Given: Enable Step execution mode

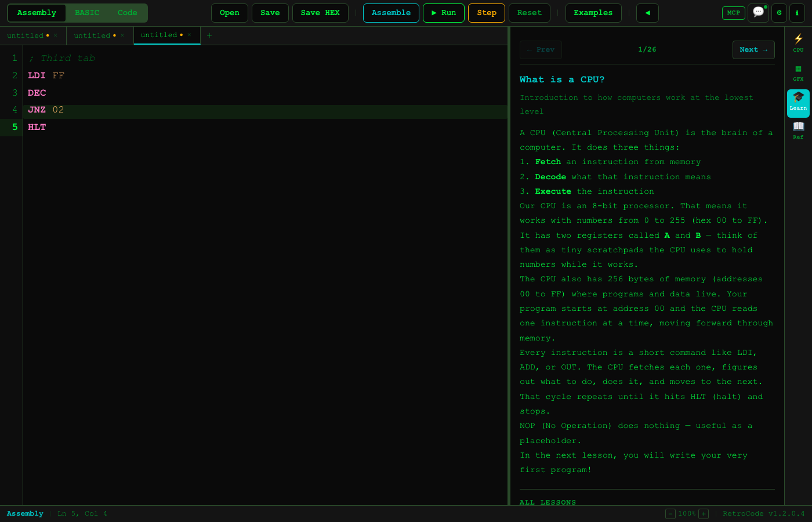Looking at the screenshot, I should click(486, 12).
